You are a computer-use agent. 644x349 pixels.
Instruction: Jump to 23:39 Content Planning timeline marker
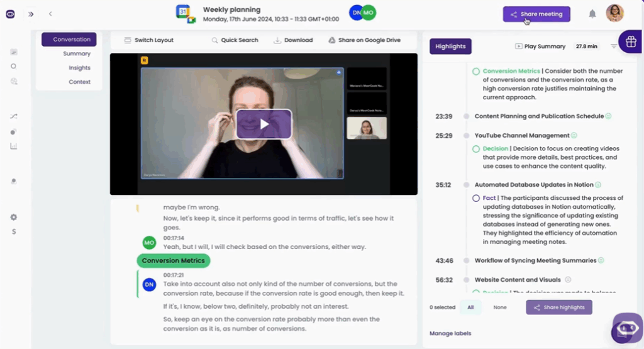coord(466,116)
